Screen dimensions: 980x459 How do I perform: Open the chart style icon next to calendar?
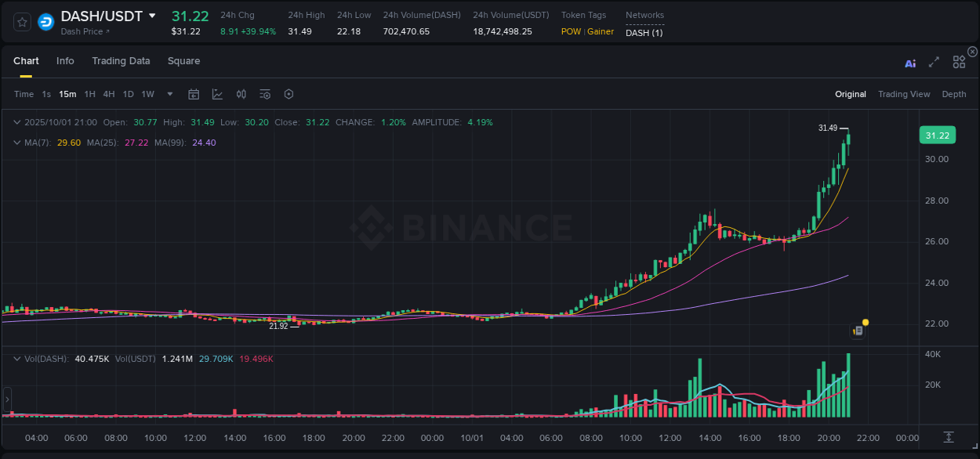tap(216, 94)
